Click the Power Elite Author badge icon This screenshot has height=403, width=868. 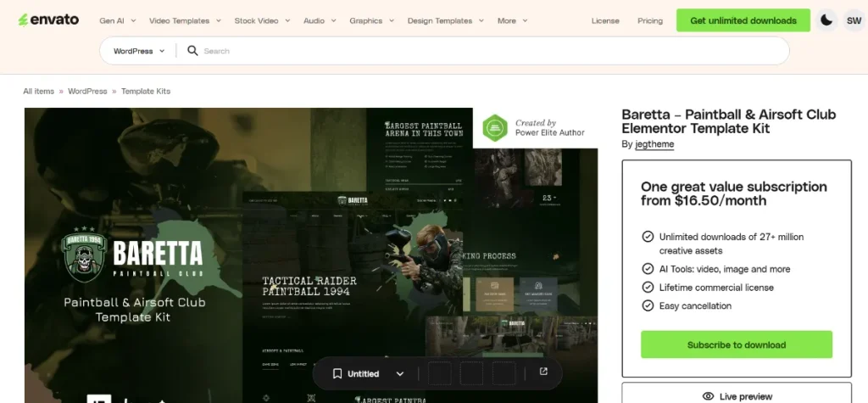click(x=494, y=127)
